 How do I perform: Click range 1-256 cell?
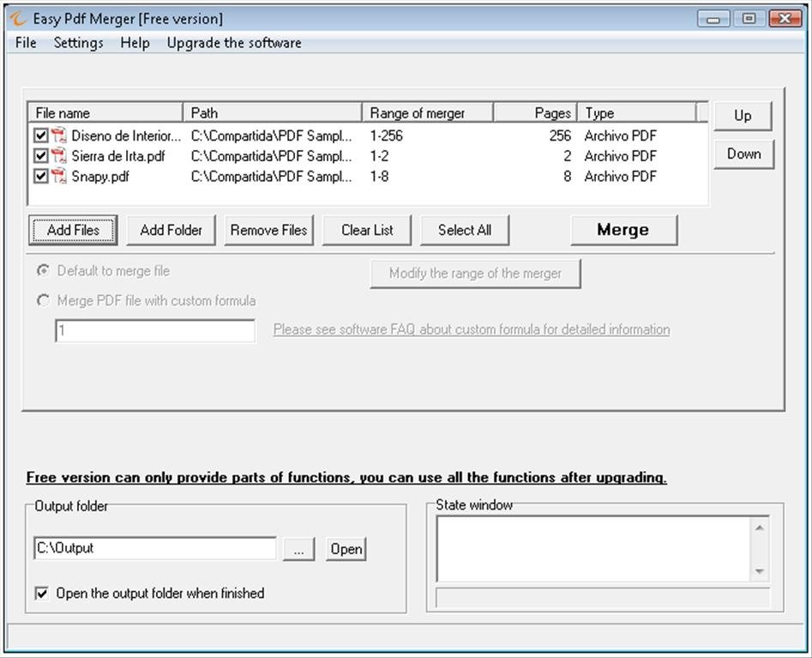point(387,136)
